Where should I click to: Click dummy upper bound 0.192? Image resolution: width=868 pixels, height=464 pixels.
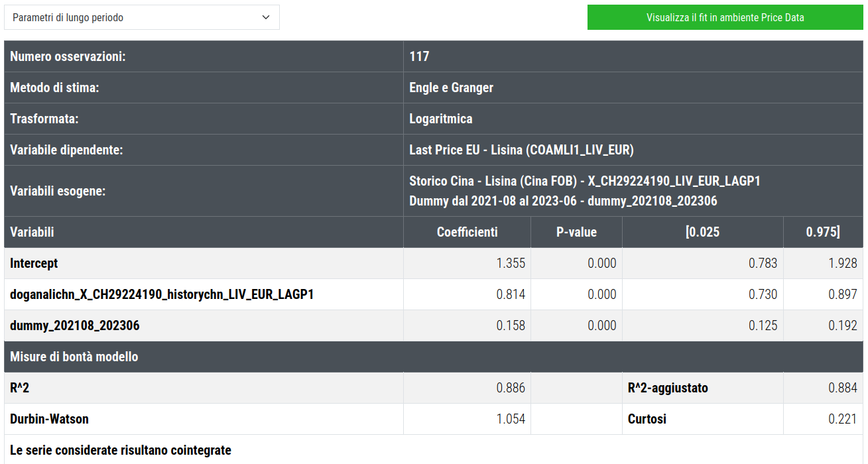coord(843,325)
